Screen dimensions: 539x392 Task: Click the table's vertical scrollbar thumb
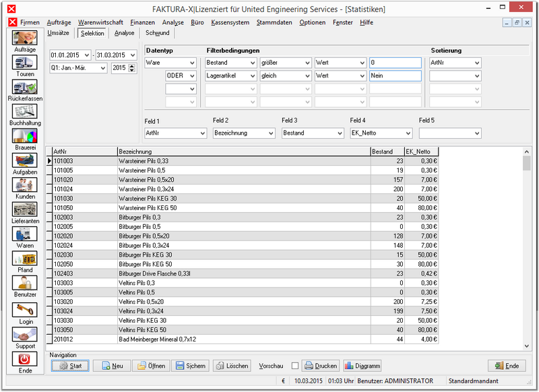(526, 163)
